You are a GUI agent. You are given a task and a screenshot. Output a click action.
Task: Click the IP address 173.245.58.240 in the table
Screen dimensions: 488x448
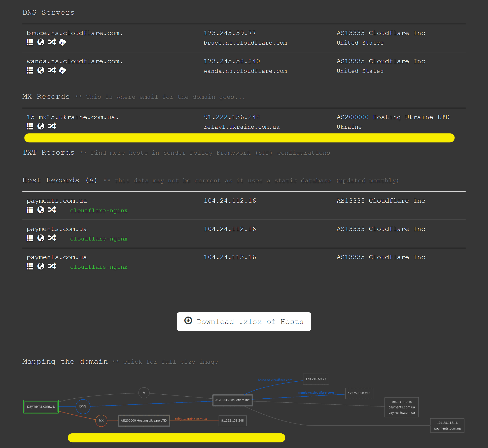pos(232,61)
